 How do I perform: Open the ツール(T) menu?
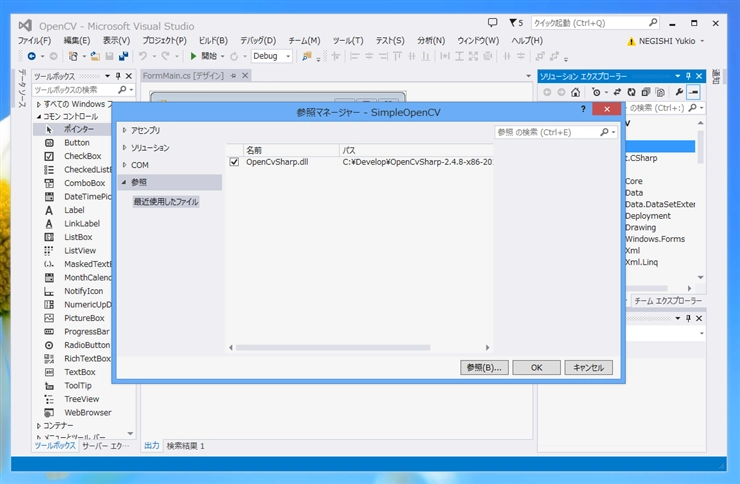click(x=348, y=41)
